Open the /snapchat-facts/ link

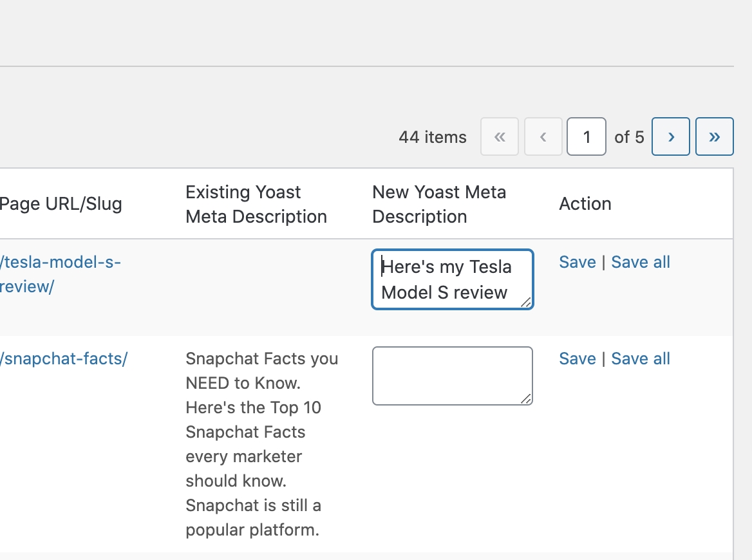(63, 359)
